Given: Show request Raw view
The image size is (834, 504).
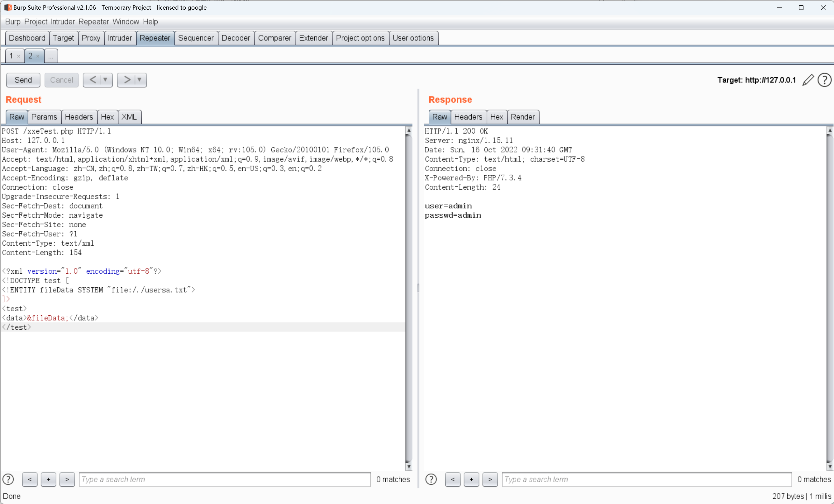Looking at the screenshot, I should coord(17,117).
